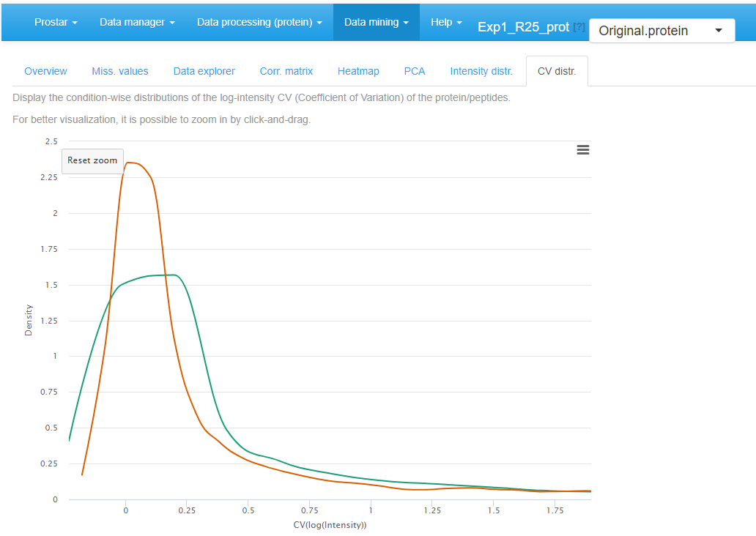Image resolution: width=756 pixels, height=536 pixels.
Task: Select the CV distr. tab
Action: (x=556, y=70)
